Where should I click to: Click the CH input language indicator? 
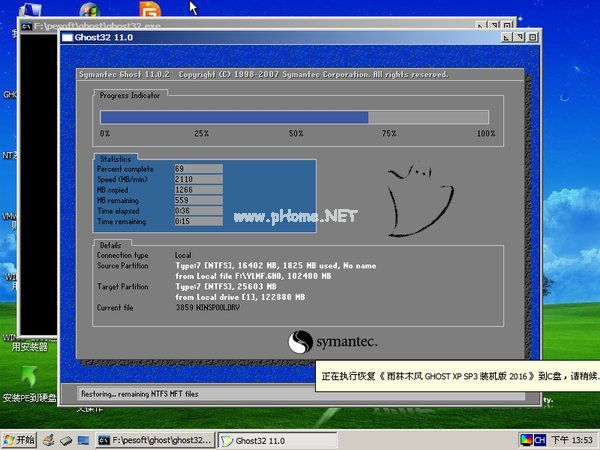540,440
